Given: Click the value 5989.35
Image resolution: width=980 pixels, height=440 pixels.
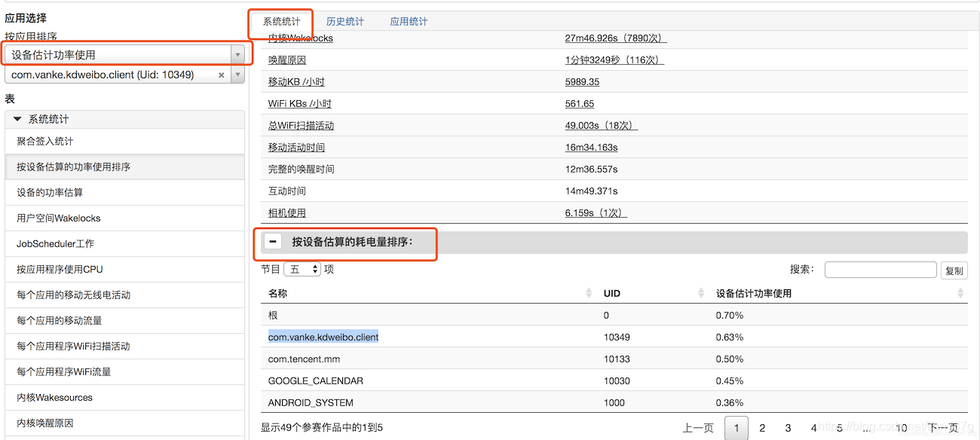Looking at the screenshot, I should click(x=583, y=82).
